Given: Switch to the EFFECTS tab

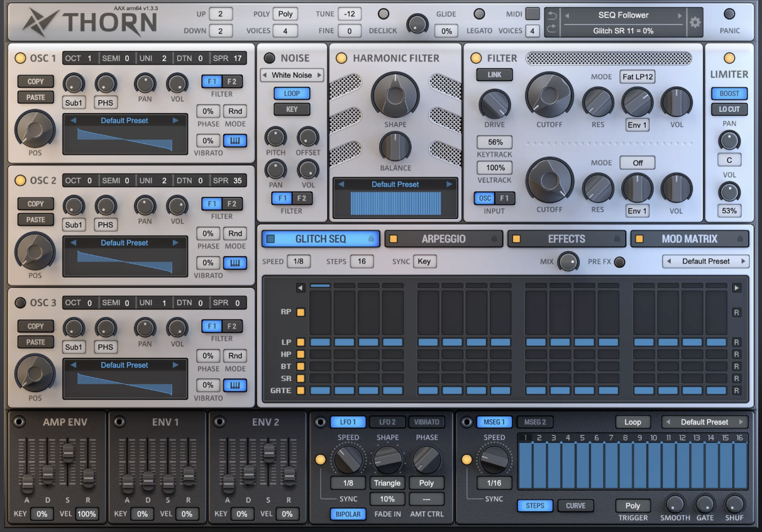Looking at the screenshot, I should pos(566,238).
